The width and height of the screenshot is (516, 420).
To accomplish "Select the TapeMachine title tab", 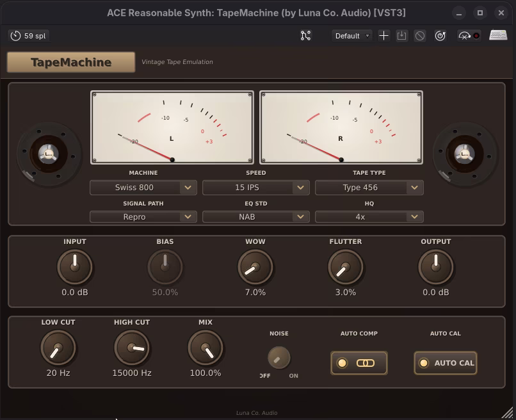I will coord(70,62).
